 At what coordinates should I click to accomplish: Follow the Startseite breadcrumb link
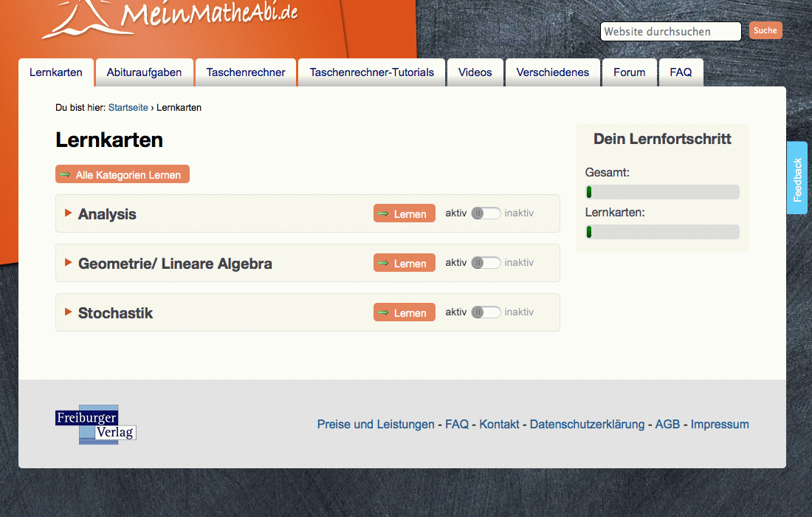[128, 108]
